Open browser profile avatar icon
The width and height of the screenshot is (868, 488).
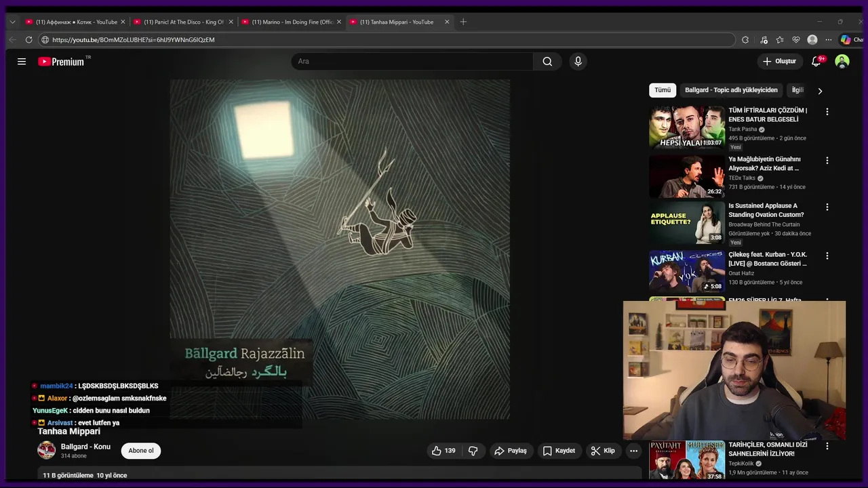[812, 40]
